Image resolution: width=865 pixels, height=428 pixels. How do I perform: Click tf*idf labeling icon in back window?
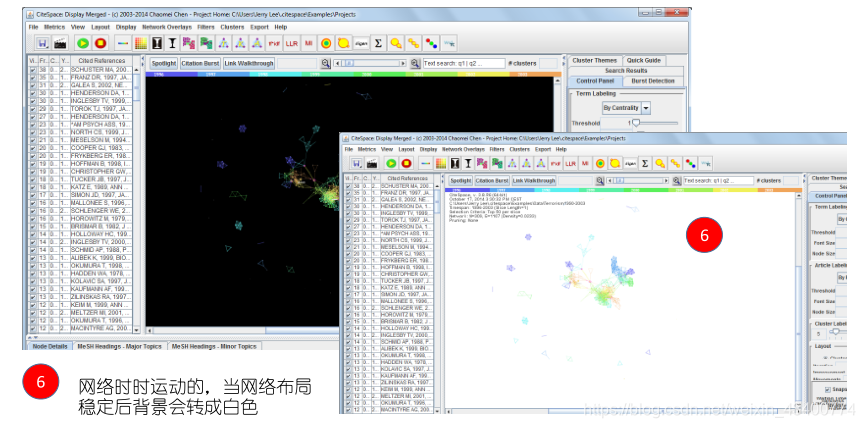coord(274,42)
